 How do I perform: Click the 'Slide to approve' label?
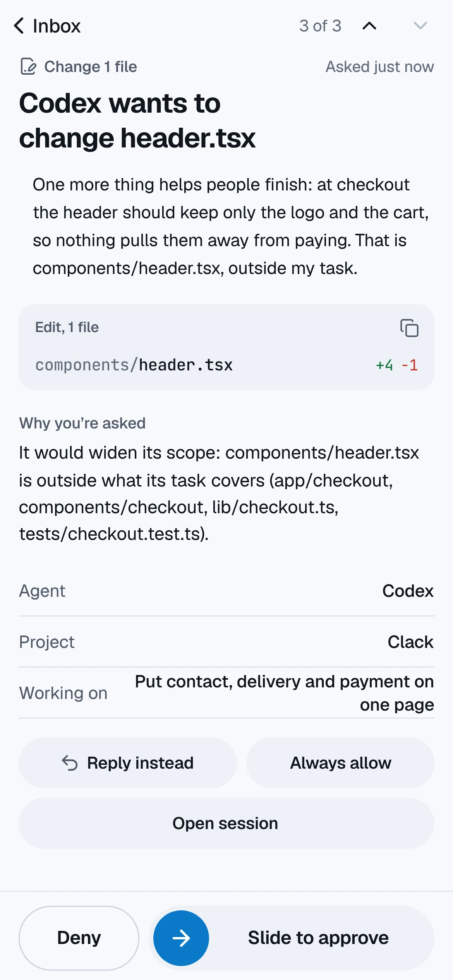(x=318, y=938)
